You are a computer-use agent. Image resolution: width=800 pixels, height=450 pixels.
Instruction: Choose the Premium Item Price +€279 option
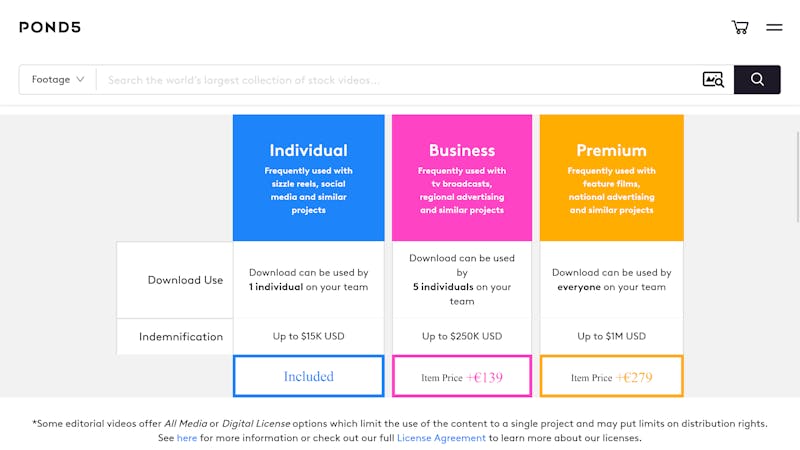(x=612, y=377)
